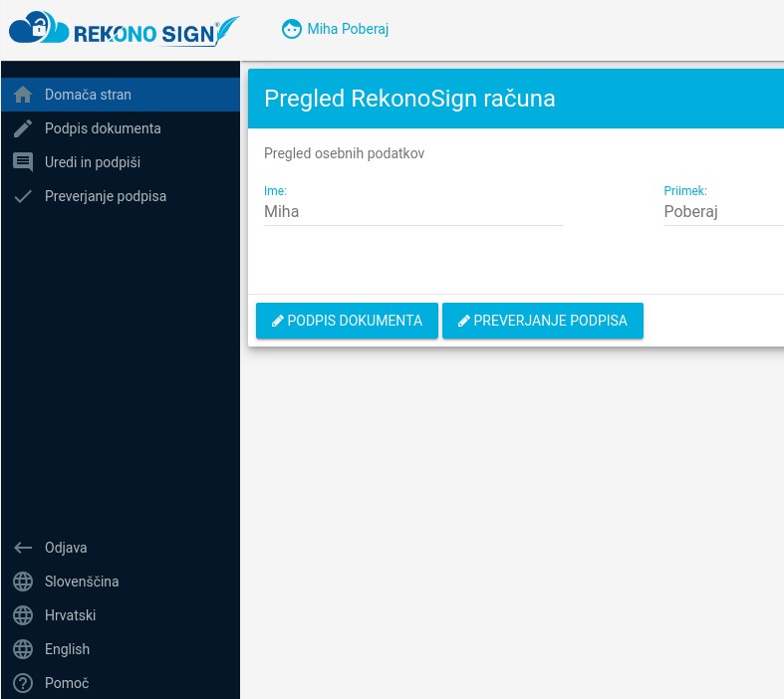Click the Ime: label
This screenshot has width=784, height=699.
(x=276, y=191)
